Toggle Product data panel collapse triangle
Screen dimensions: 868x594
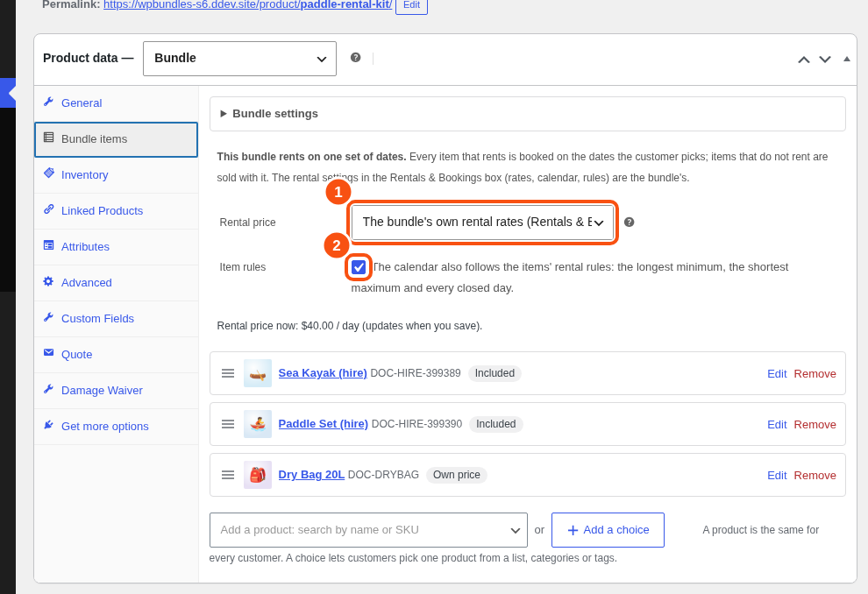point(846,59)
